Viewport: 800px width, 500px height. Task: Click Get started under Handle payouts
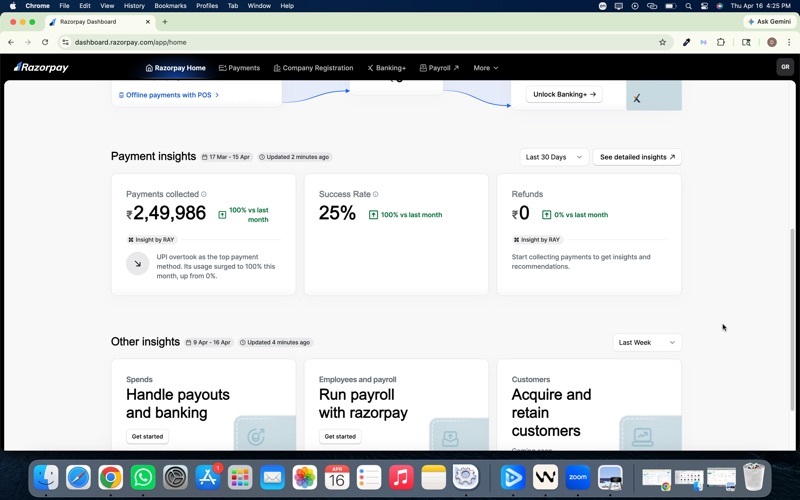click(147, 436)
